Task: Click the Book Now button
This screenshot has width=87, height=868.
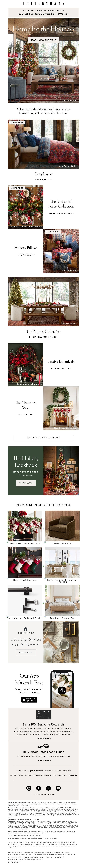Action: 26,652
